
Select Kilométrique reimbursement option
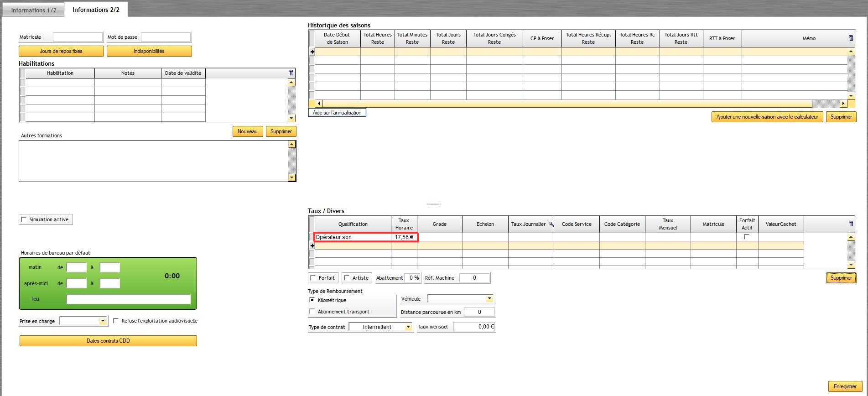(312, 300)
